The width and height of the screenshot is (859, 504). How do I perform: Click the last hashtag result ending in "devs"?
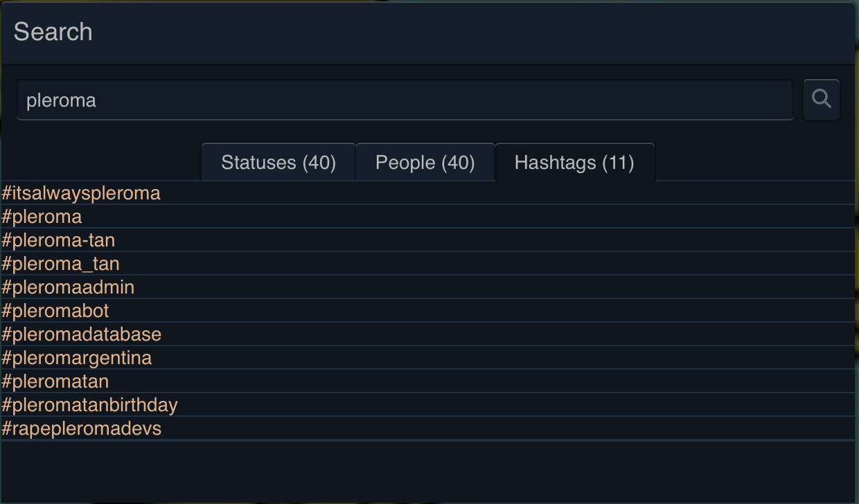pyautogui.click(x=82, y=429)
